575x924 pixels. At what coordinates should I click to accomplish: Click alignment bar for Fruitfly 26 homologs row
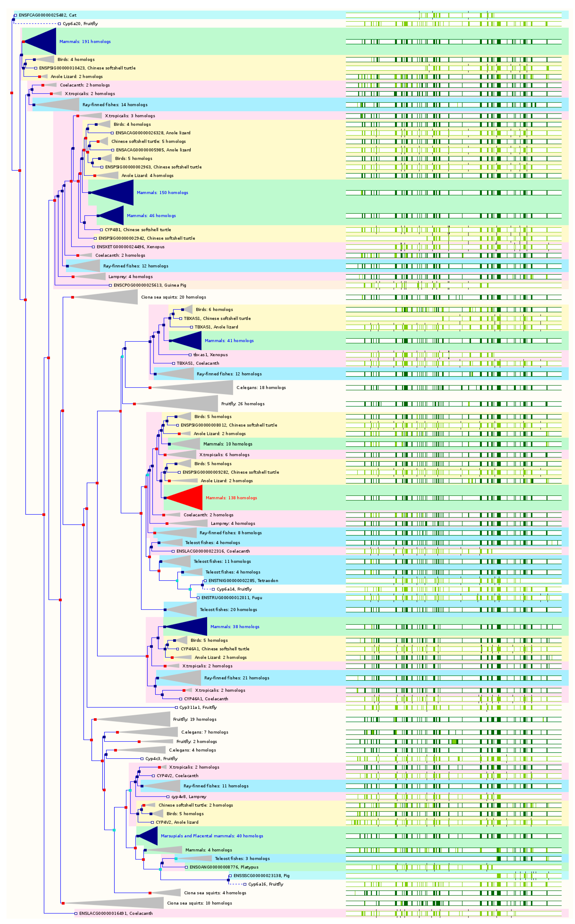click(x=454, y=404)
